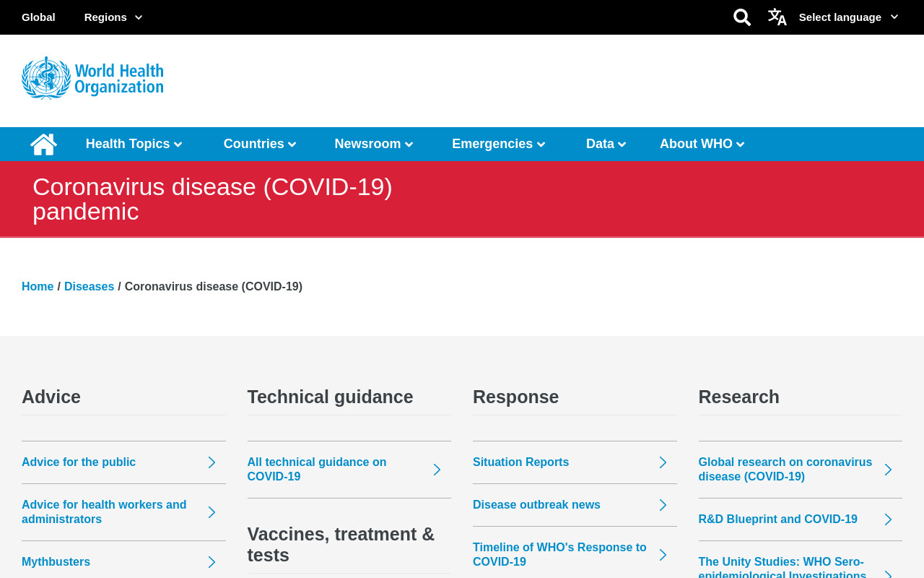Open the Mythbusters link

tap(56, 562)
